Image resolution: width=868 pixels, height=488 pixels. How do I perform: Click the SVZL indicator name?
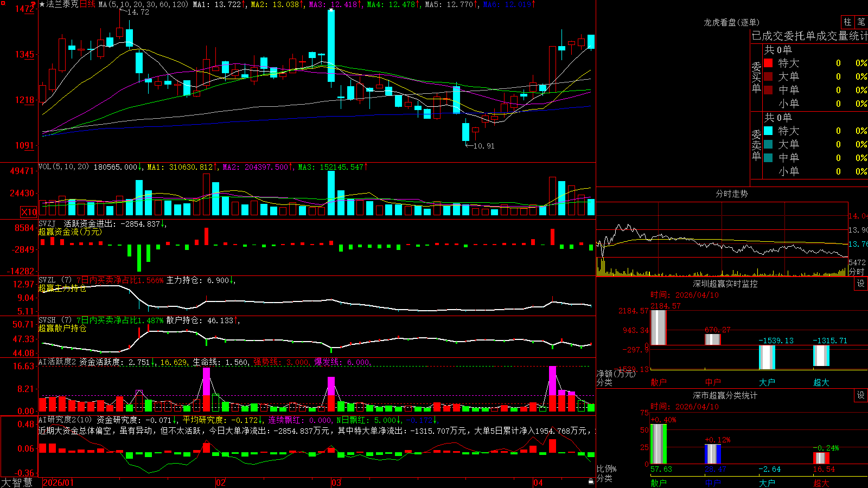[47, 280]
